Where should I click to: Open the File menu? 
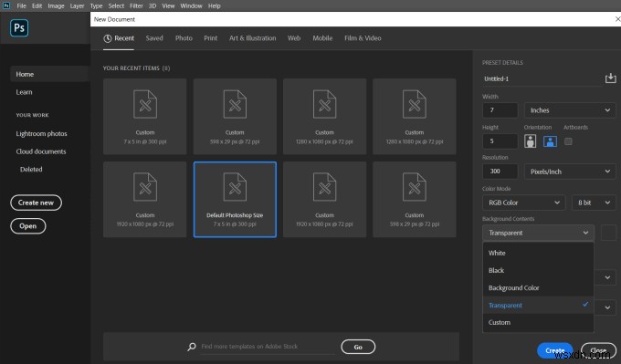[x=21, y=6]
